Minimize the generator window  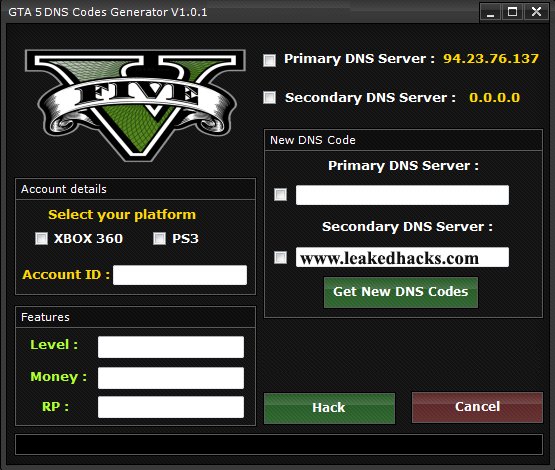(x=490, y=12)
